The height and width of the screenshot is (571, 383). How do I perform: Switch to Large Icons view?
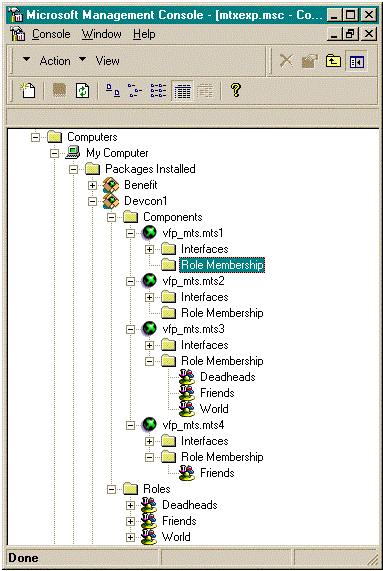(x=112, y=90)
